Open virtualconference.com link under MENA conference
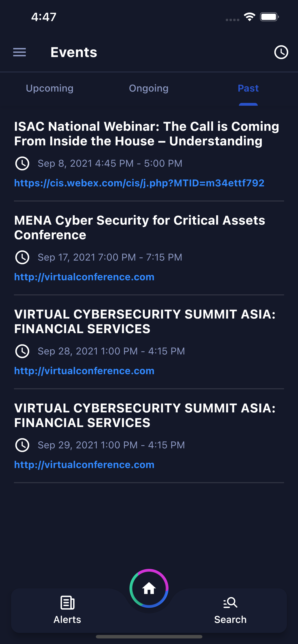Viewport: 298px width, 644px height. coord(84,277)
